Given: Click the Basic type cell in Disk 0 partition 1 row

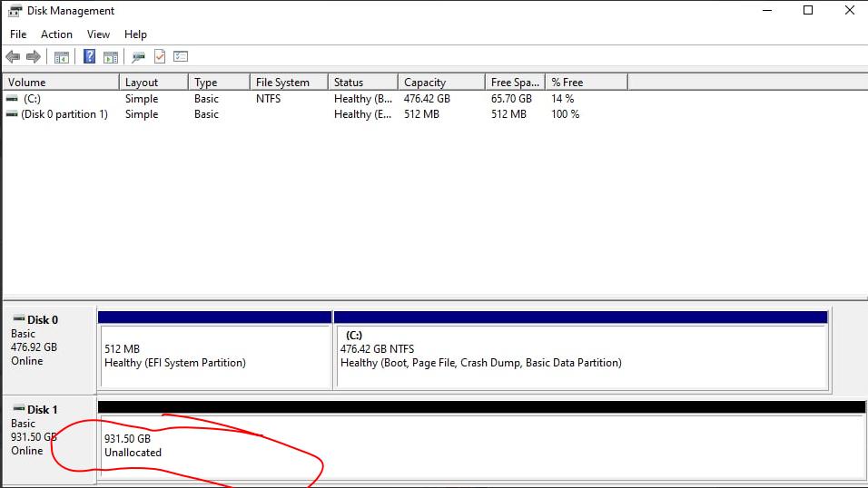Looking at the screenshot, I should (206, 114).
